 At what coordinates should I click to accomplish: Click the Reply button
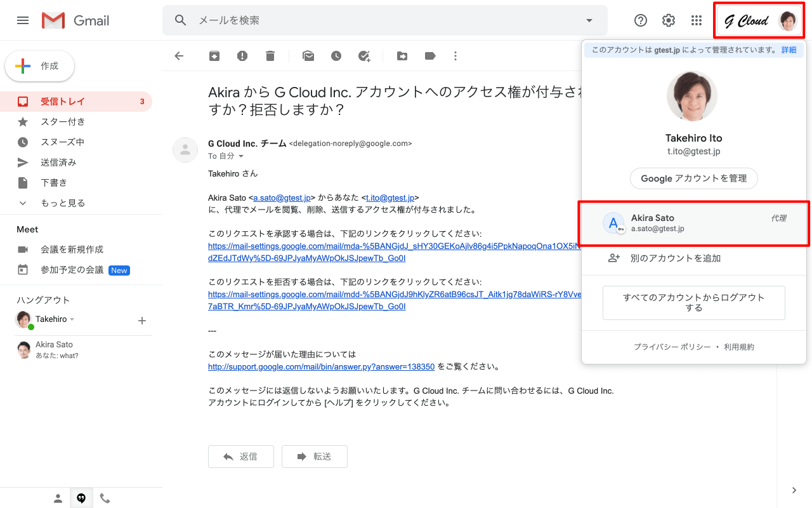pos(241,457)
